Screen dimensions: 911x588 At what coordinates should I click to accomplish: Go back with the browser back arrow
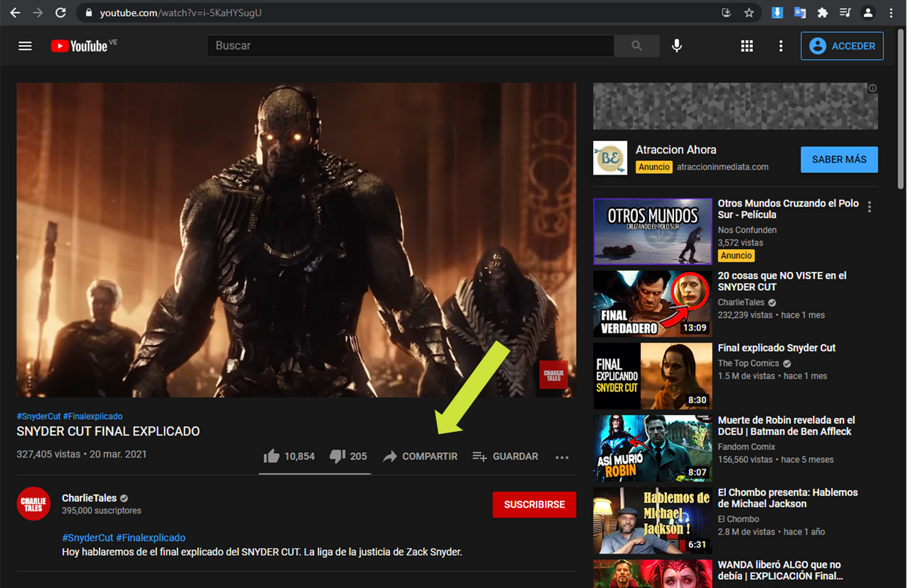(x=15, y=13)
